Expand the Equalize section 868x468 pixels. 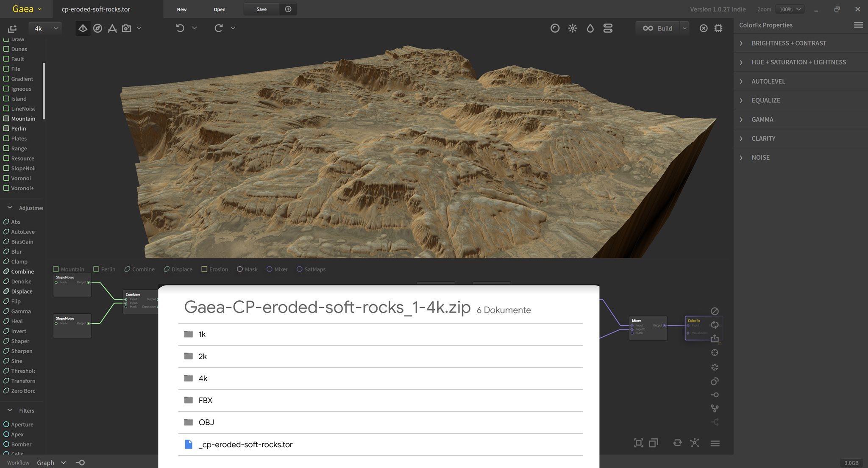(x=801, y=100)
